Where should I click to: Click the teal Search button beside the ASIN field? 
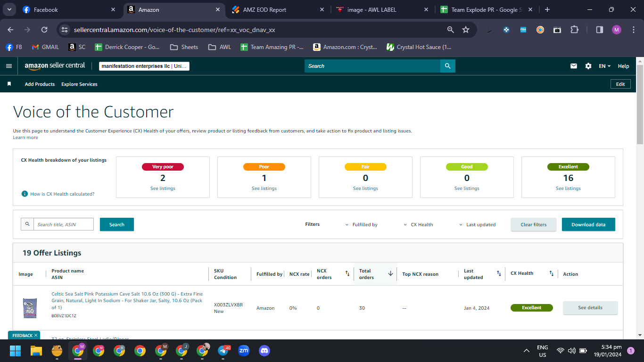tap(117, 224)
